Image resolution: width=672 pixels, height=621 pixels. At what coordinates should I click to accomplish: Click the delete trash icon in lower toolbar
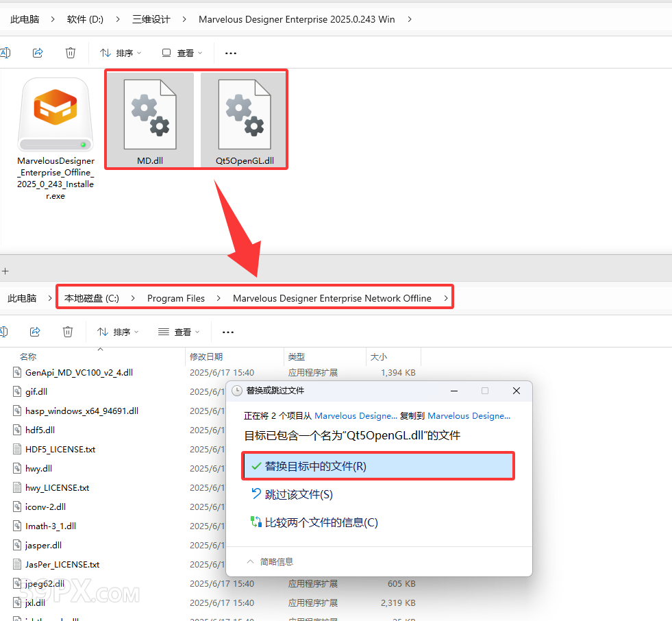[68, 332]
